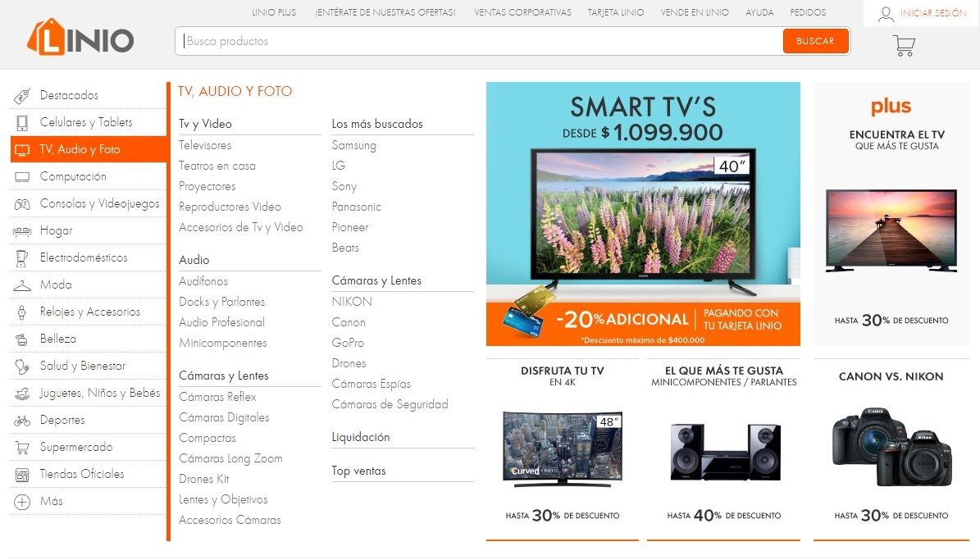Open the Minicomponentes / Parlantes promo card

[x=724, y=448]
